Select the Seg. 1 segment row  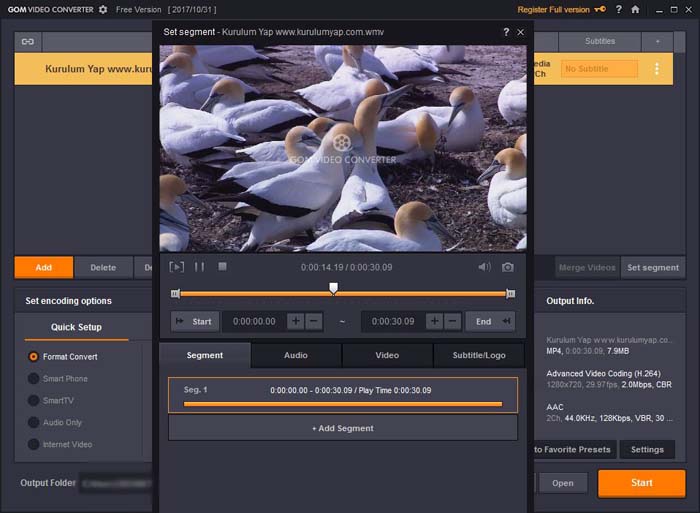(343, 395)
